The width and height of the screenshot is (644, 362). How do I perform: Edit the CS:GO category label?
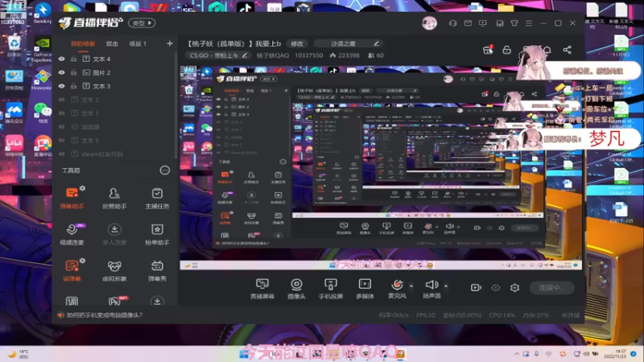click(x=218, y=56)
